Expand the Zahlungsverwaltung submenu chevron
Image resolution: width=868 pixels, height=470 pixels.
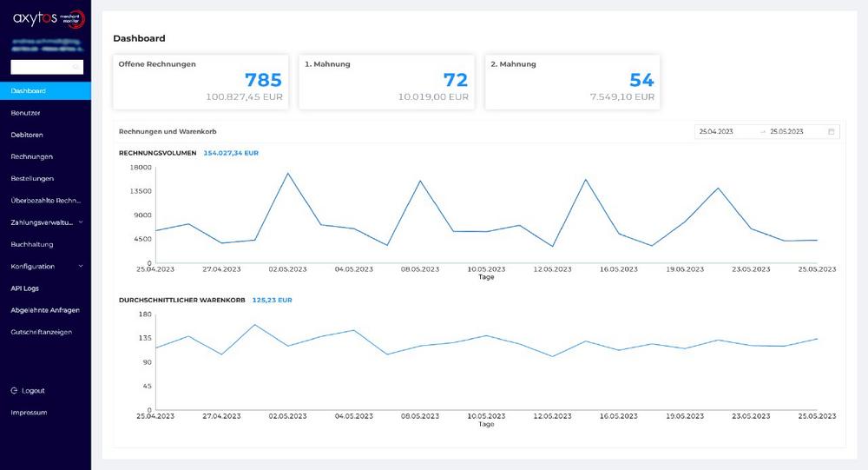pyautogui.click(x=81, y=222)
